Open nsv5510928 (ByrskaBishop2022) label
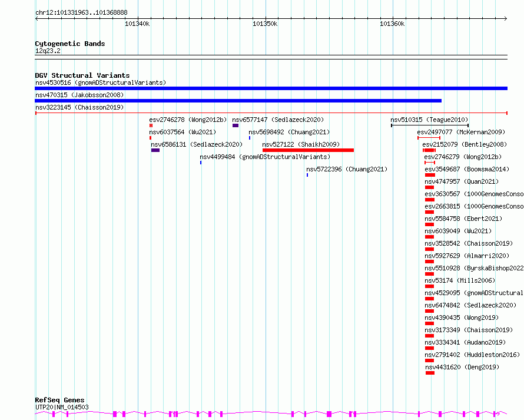 tap(474, 268)
